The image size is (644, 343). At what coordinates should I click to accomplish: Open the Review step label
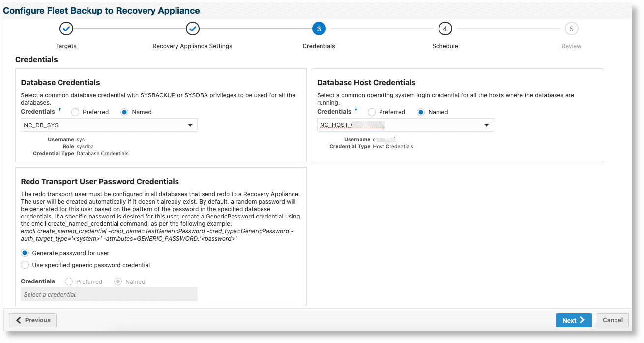(x=571, y=46)
